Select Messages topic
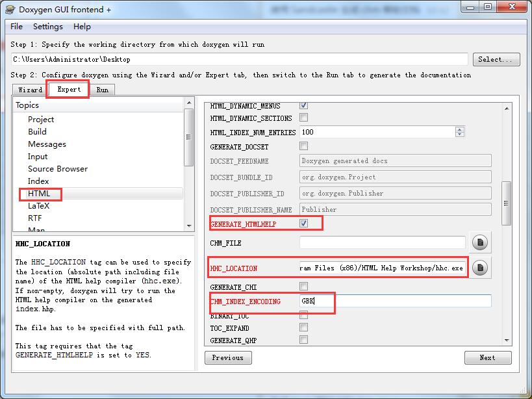Image resolution: width=532 pixels, height=399 pixels. click(x=47, y=144)
